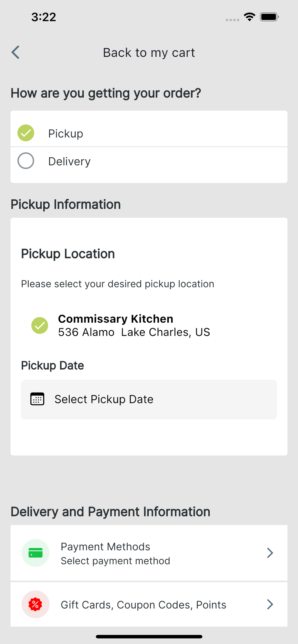Tap the Select payment method subtitle

115,561
